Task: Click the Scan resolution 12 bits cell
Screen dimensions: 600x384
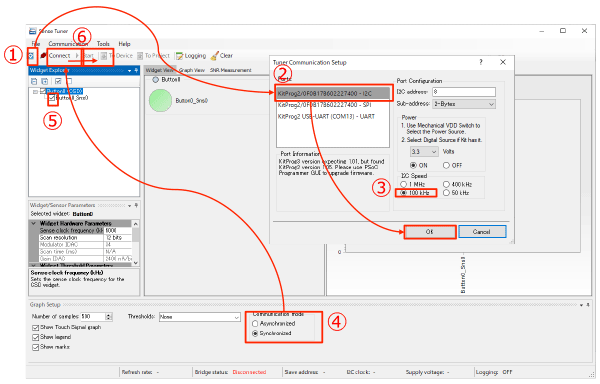Action: tap(117, 238)
